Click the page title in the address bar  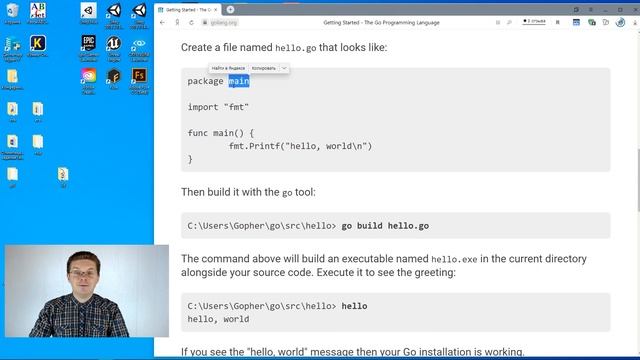click(381, 22)
